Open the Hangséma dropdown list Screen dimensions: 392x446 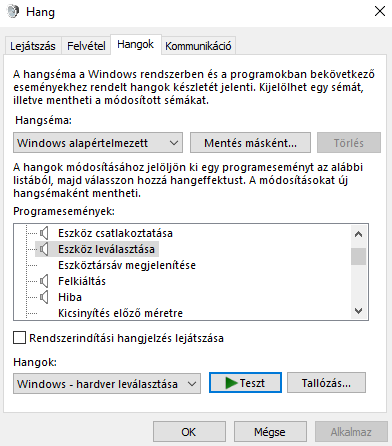pyautogui.click(x=98, y=143)
